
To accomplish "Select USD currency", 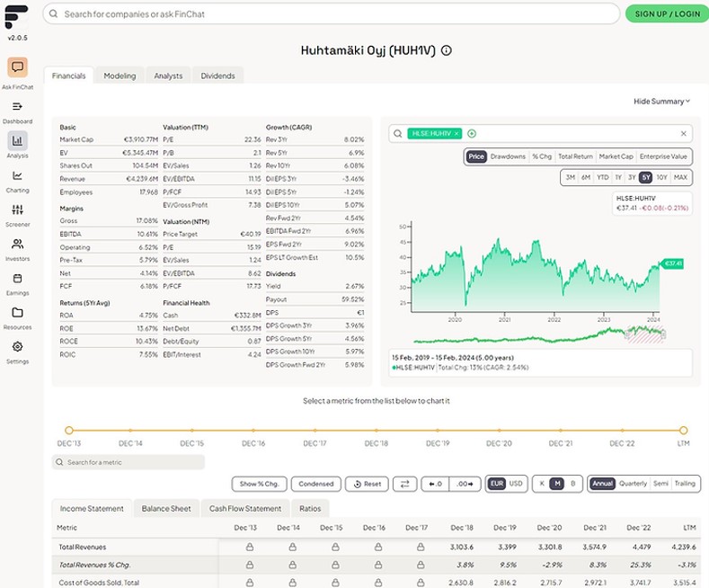I will coord(516,484).
